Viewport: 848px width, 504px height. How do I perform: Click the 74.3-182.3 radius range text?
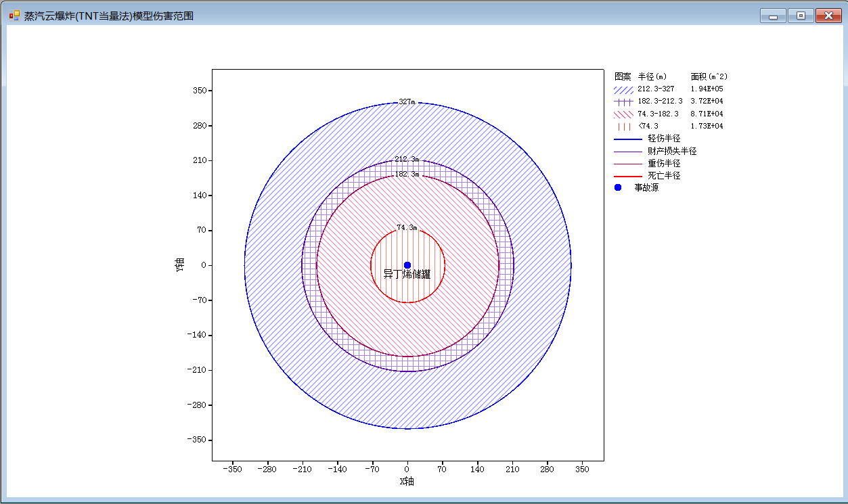click(x=658, y=114)
